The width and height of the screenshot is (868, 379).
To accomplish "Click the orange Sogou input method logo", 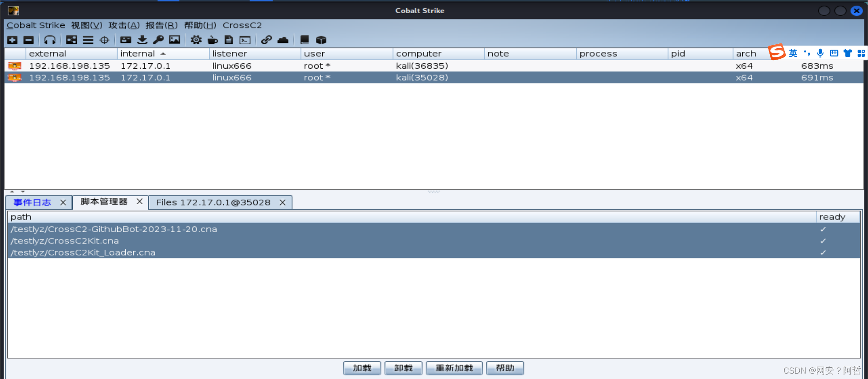I will tap(777, 52).
